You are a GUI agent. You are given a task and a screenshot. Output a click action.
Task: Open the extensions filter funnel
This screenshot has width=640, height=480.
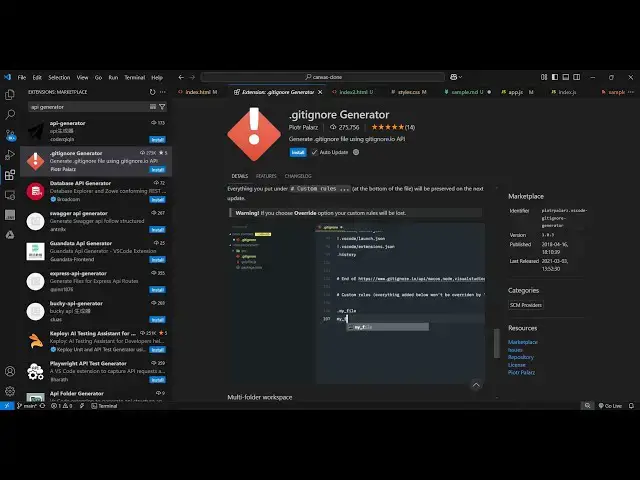[162, 107]
